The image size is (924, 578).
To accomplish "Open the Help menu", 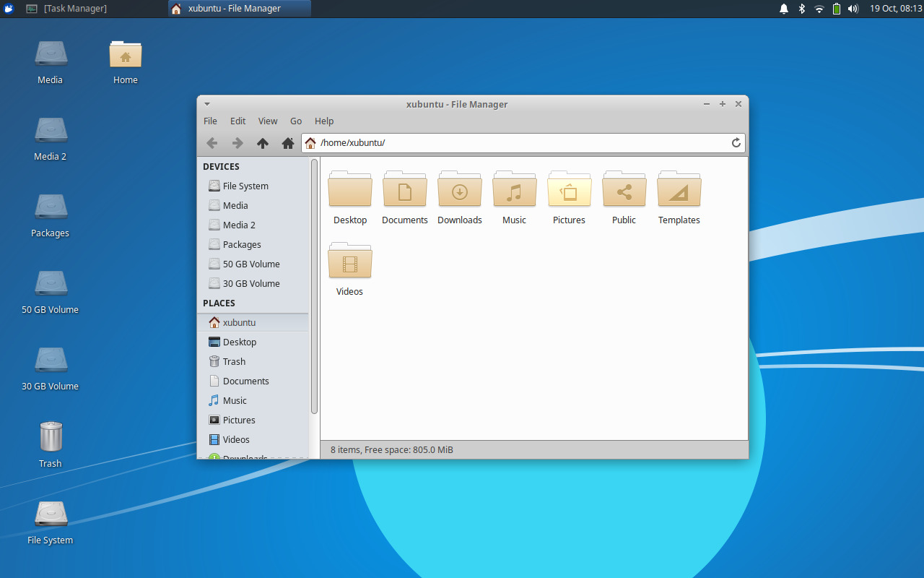I will [x=324, y=121].
